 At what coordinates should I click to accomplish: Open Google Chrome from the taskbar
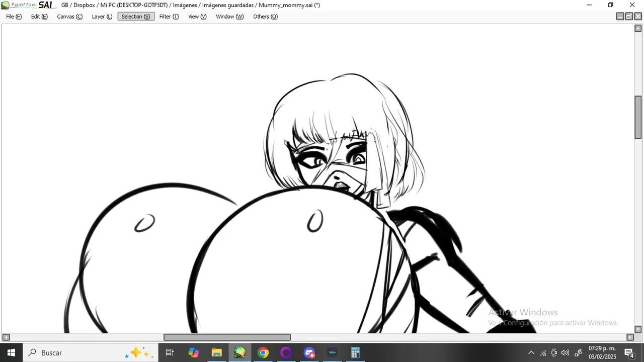tap(263, 352)
